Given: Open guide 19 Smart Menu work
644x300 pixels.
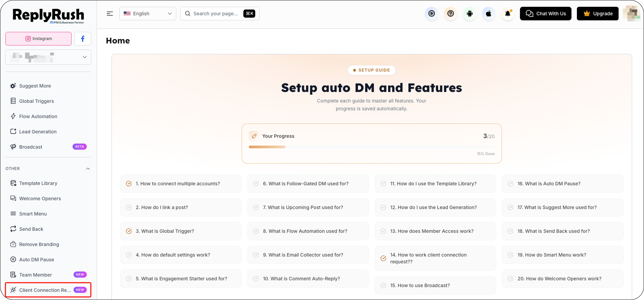Looking at the screenshot, I should [x=563, y=255].
